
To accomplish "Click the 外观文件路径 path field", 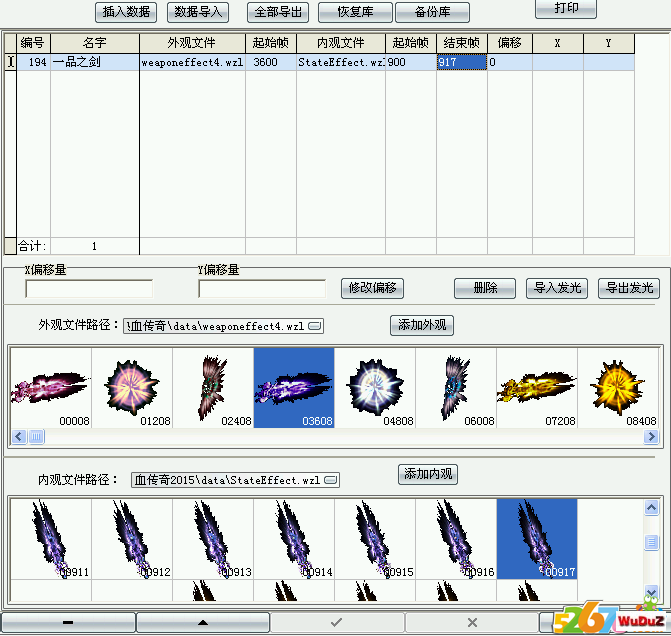I will pos(223,326).
